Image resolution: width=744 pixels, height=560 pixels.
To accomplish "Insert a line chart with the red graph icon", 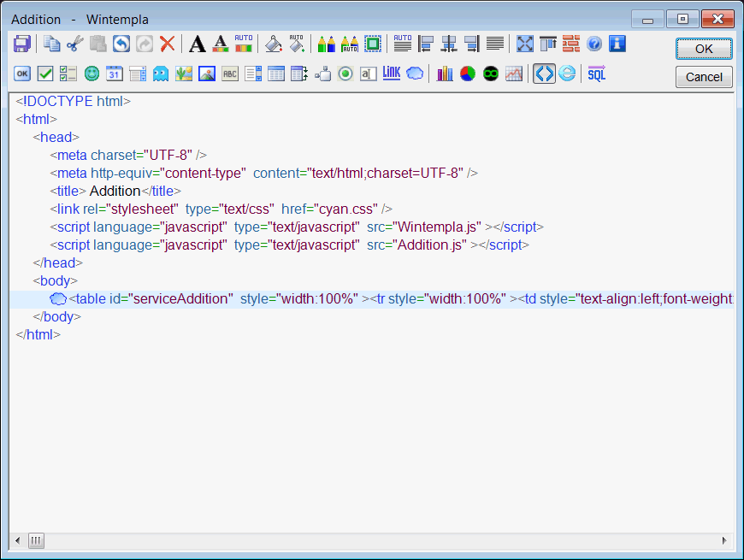I will click(514, 74).
